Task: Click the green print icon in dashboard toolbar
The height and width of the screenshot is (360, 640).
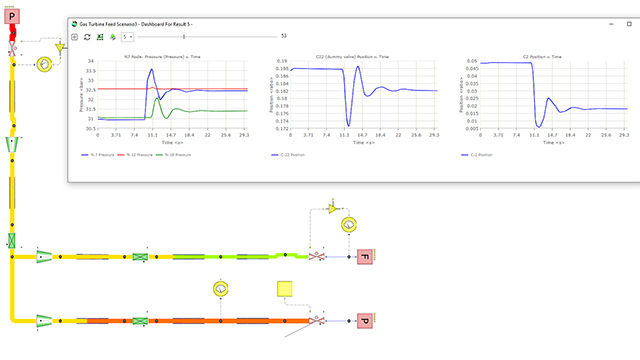Action: 113,37
